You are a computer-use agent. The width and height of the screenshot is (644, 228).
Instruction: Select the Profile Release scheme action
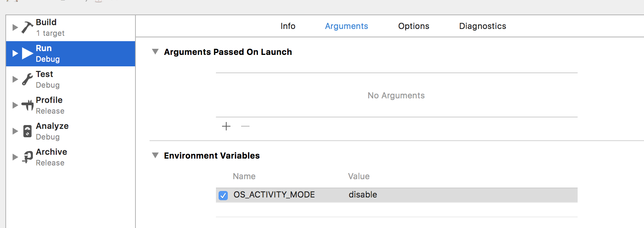(x=50, y=105)
